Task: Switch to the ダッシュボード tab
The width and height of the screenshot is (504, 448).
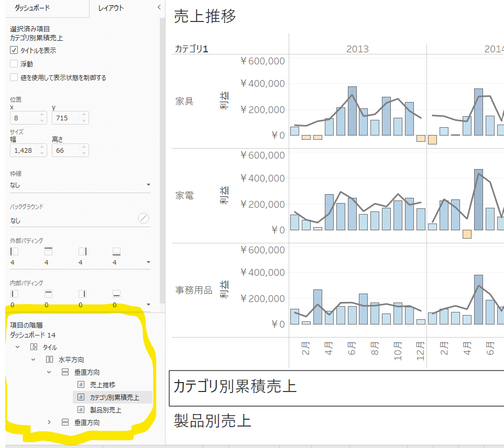Action: tap(32, 8)
